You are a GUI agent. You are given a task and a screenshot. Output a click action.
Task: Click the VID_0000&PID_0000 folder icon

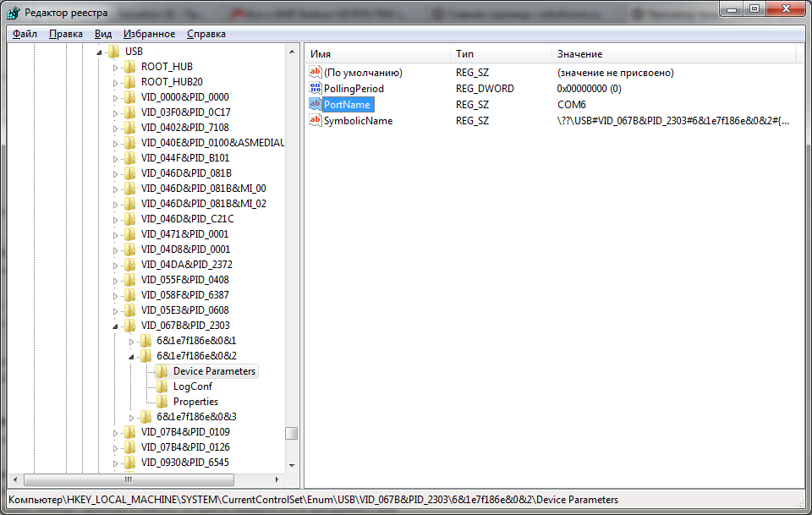click(130, 96)
